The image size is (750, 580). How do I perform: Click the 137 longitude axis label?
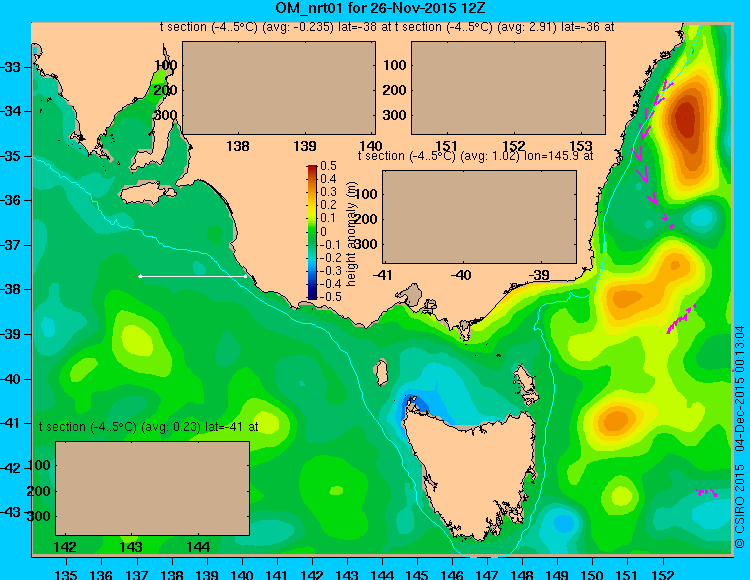[137, 574]
